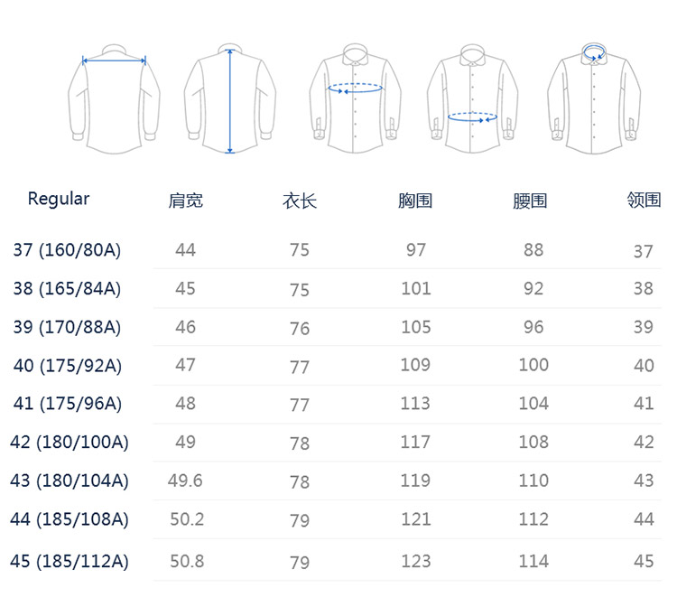
Task: Click the 123 chest measurement value
Action: (x=415, y=561)
